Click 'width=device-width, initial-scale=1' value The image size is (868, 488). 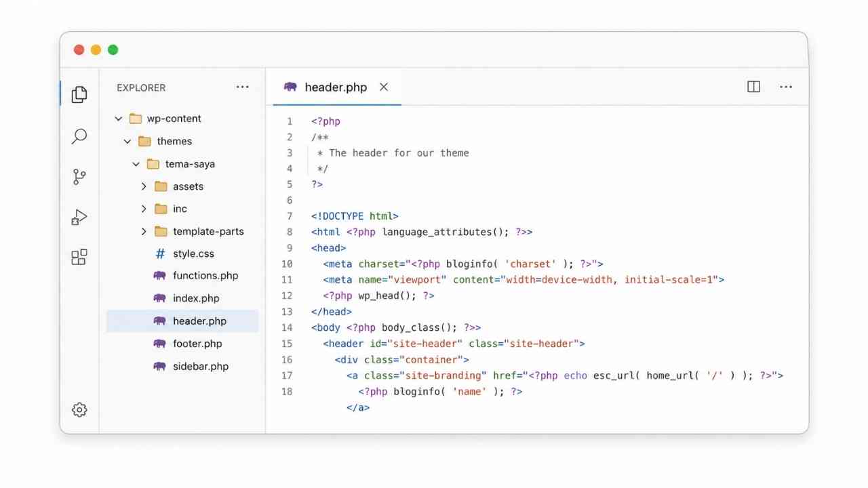(x=610, y=279)
